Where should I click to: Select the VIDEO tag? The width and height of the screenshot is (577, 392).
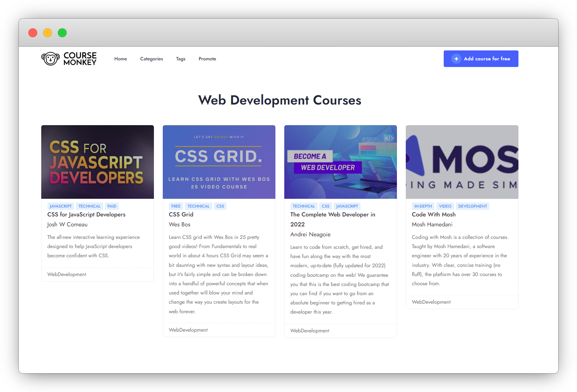(445, 206)
